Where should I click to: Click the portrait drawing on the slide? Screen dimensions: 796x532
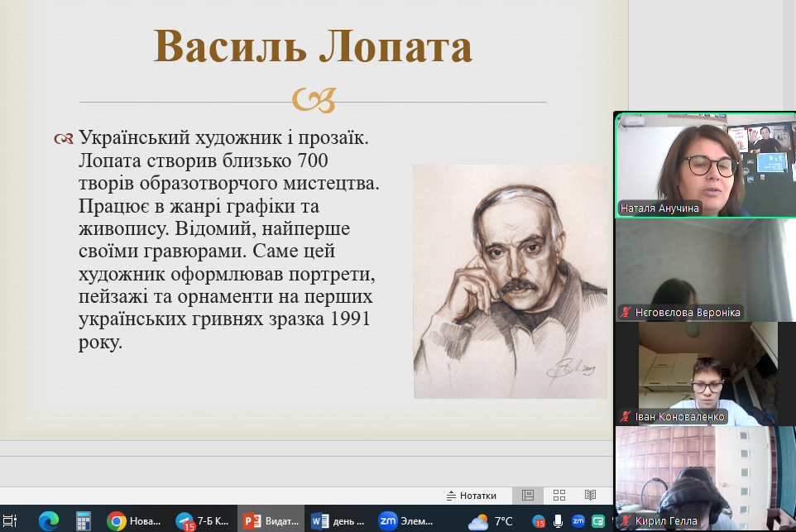click(511, 281)
